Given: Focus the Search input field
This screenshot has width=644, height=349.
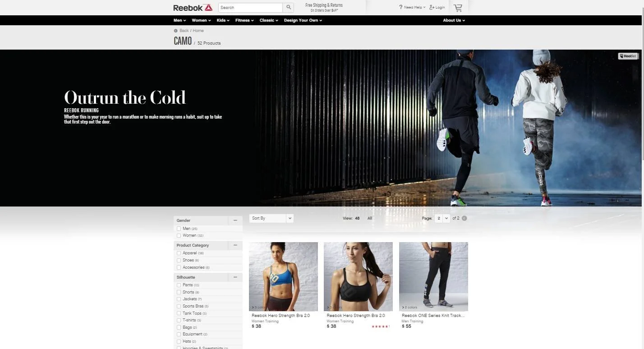Looking at the screenshot, I should (250, 7).
